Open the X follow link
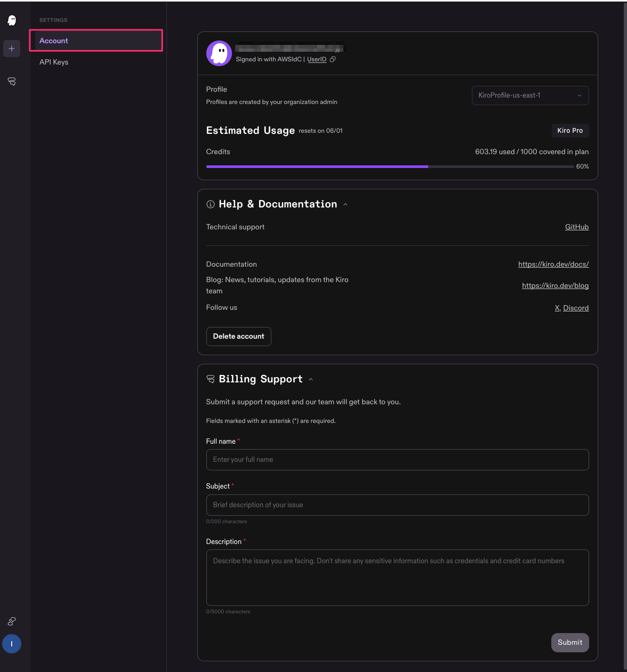Image resolution: width=627 pixels, height=672 pixels. point(557,308)
